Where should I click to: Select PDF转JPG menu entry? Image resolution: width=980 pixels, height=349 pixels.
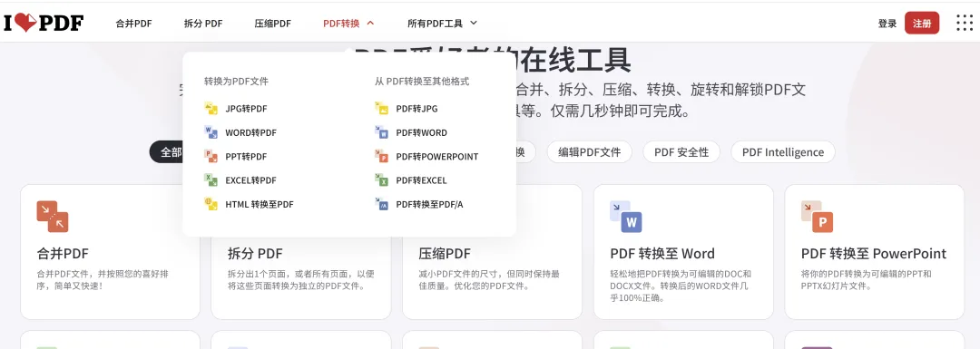407,109
